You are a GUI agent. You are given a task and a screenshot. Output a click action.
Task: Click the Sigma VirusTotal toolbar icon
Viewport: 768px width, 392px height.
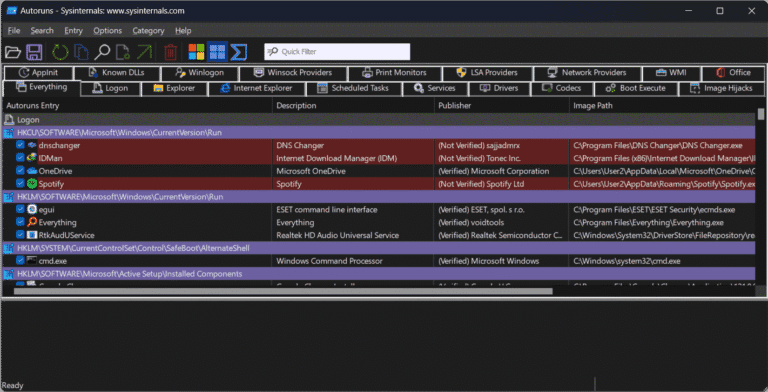click(239, 52)
